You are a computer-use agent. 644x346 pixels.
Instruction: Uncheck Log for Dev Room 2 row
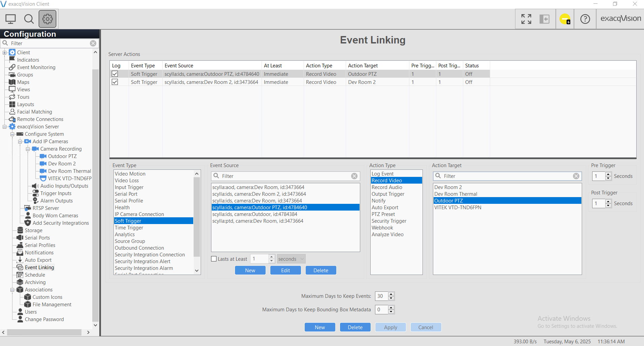click(x=115, y=82)
